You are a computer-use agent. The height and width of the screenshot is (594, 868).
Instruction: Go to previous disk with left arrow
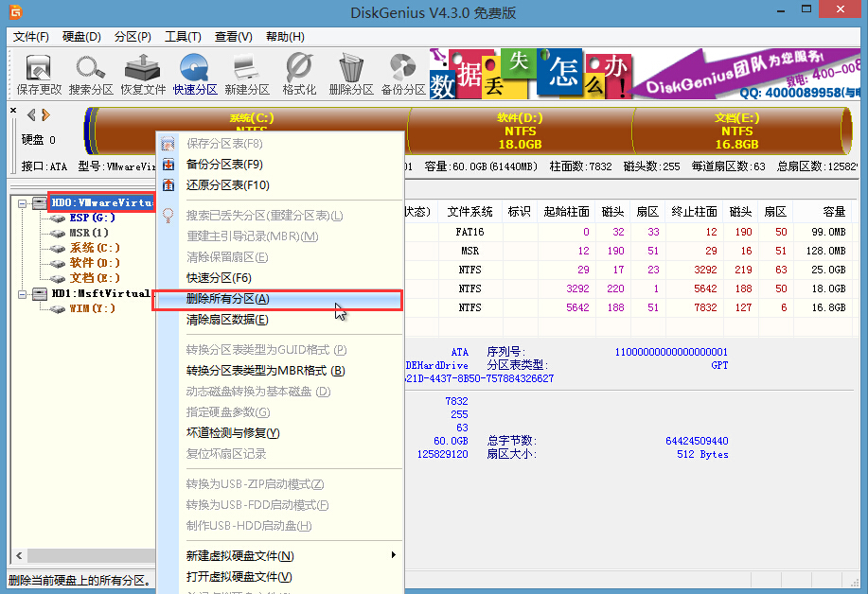click(31, 115)
